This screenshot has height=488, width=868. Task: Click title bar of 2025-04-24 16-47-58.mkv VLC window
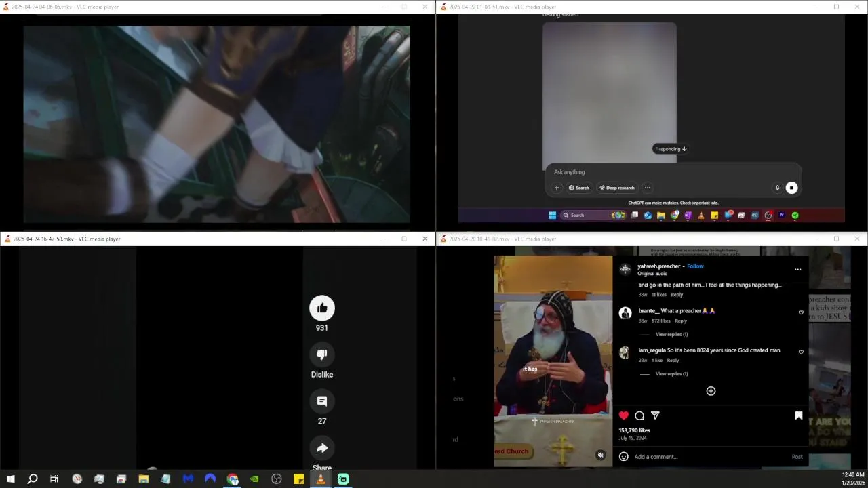tap(217, 239)
